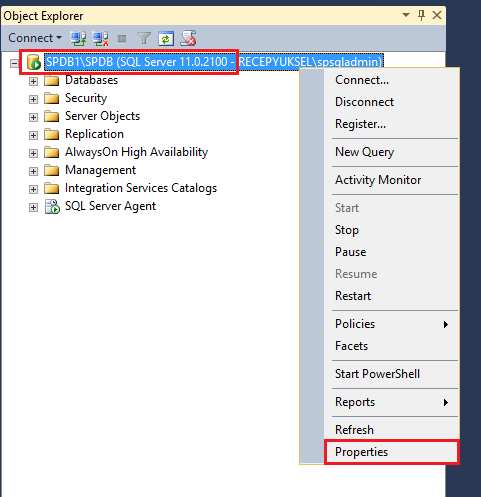Click the Refresh icon in the toolbar
Screen dimensions: 481x497
[x=166, y=39]
